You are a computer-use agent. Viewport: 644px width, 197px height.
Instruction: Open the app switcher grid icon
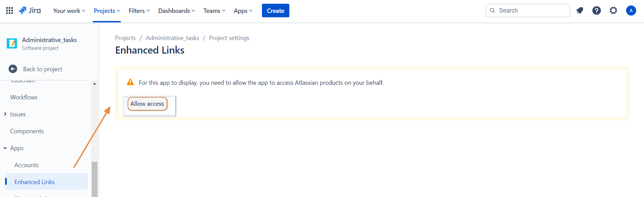(9, 11)
